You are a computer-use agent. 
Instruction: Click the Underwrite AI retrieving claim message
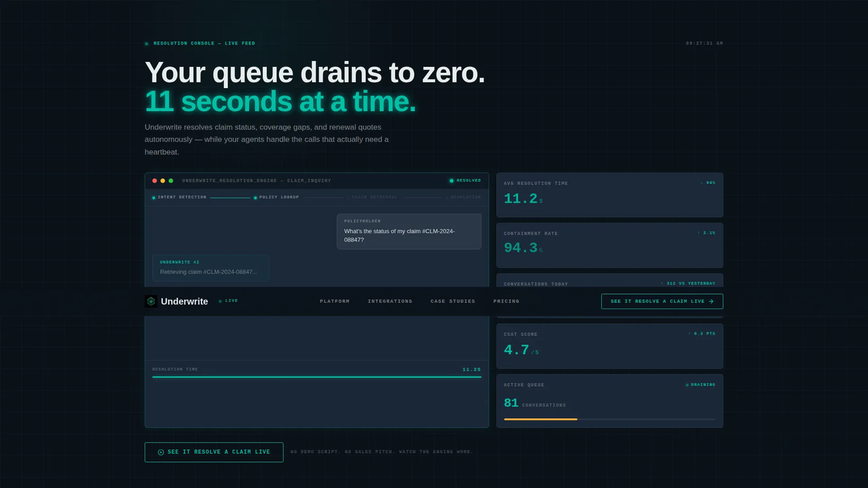(211, 268)
